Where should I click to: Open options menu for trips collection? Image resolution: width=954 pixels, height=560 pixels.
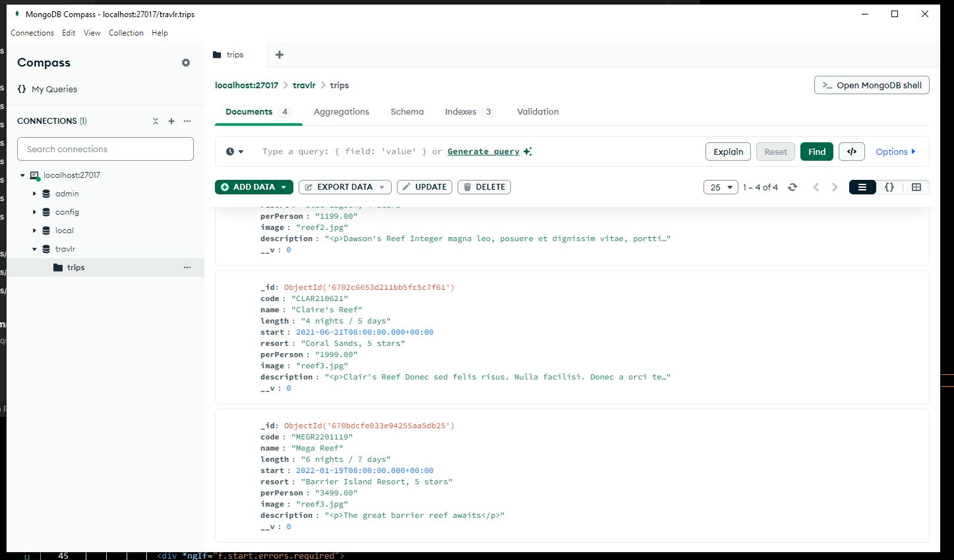point(187,267)
